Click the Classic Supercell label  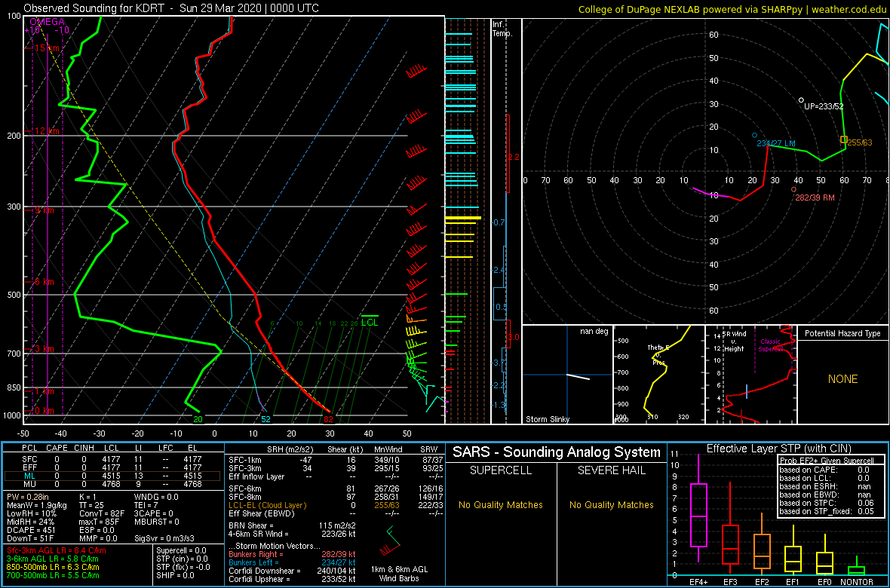pyautogui.click(x=770, y=345)
